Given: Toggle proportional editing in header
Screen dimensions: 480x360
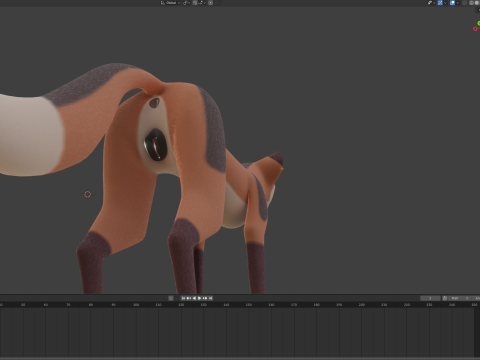Looking at the screenshot, I should 210,3.
